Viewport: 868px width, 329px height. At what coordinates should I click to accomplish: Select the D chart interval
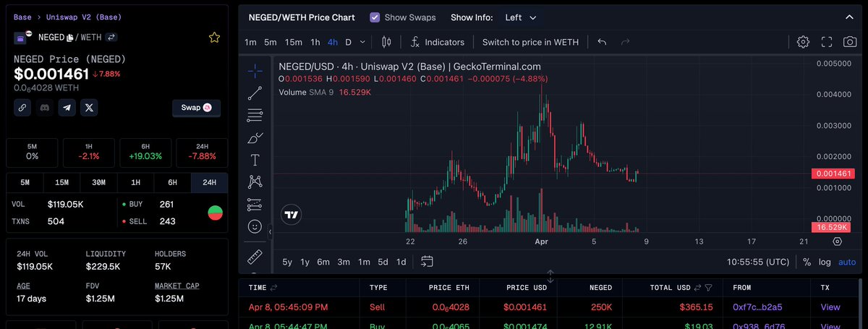pyautogui.click(x=348, y=42)
